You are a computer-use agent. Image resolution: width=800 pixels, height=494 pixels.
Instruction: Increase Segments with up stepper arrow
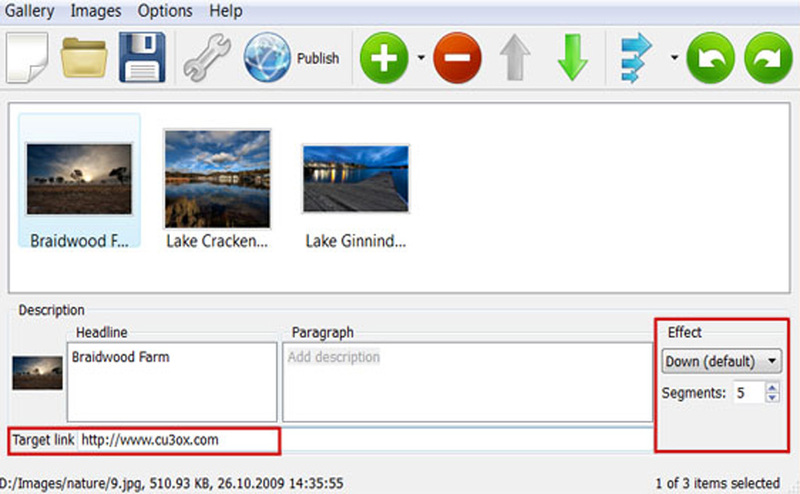pyautogui.click(x=772, y=387)
